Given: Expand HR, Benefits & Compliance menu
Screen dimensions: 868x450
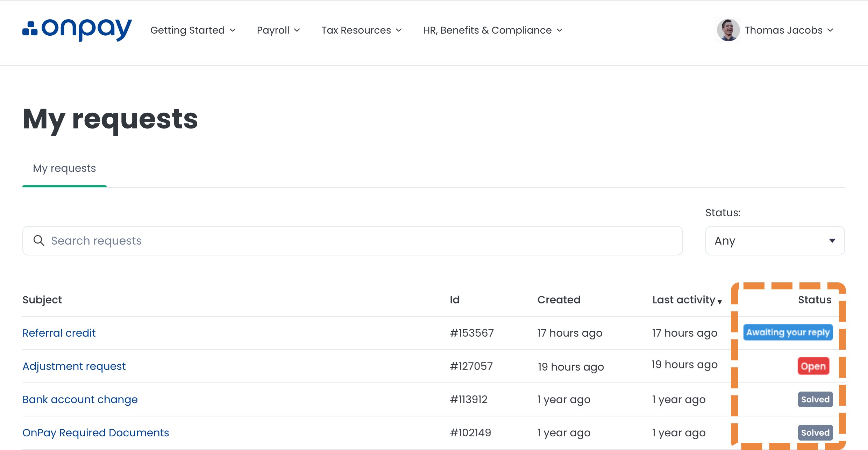Looking at the screenshot, I should (x=493, y=30).
